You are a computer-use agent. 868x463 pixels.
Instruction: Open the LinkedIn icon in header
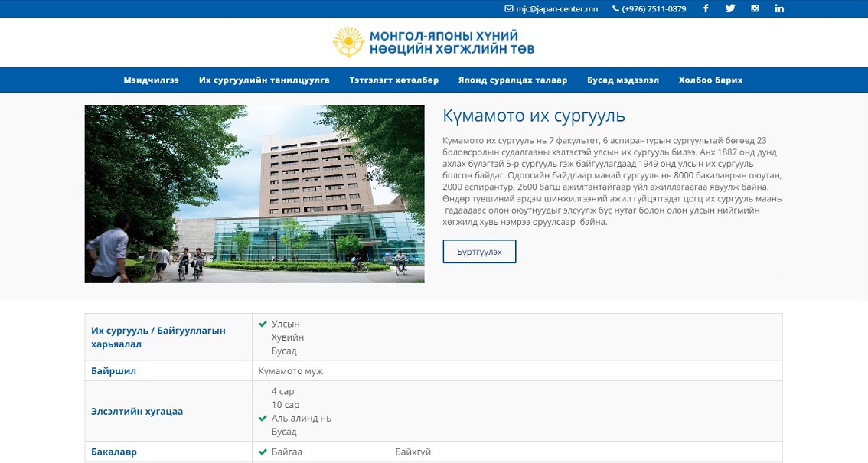779,8
